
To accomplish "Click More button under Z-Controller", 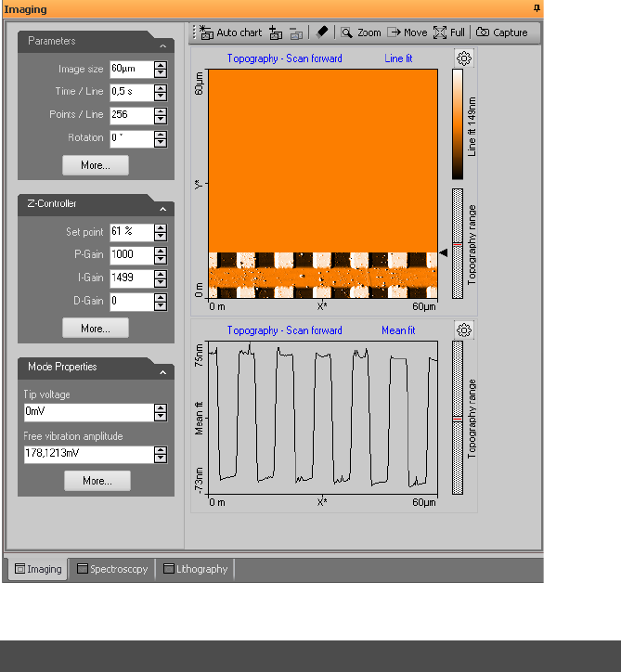I will pos(96,329).
